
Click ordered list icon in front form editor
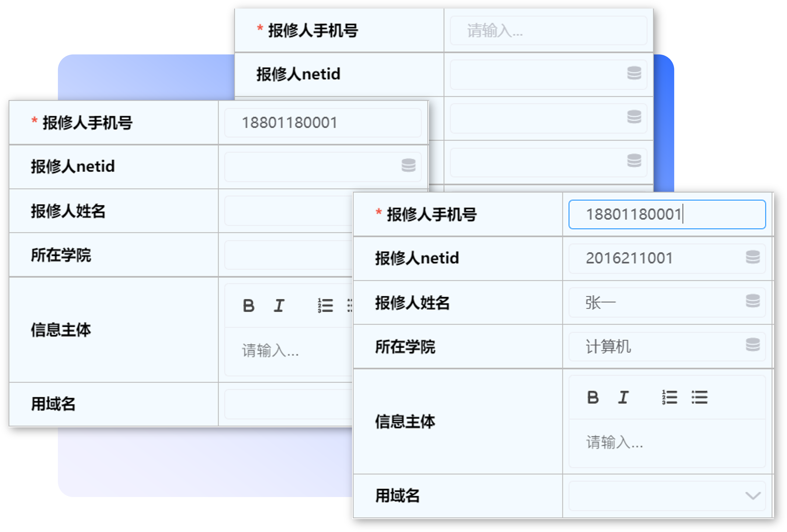(x=670, y=397)
